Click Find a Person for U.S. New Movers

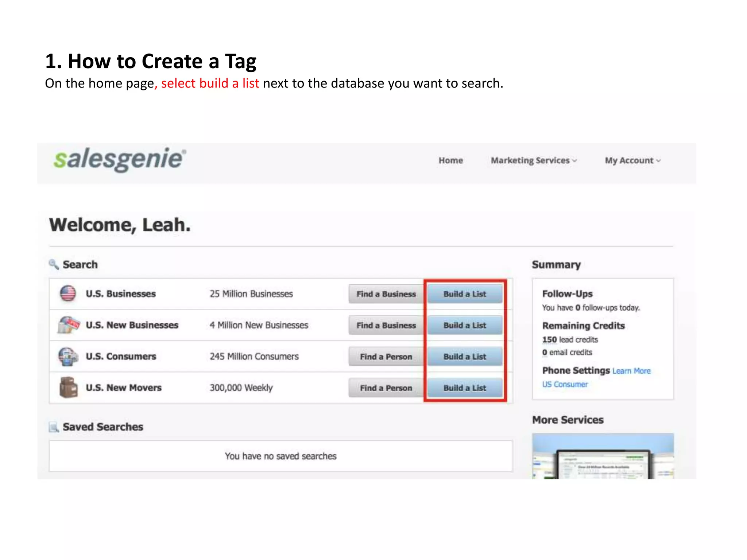tap(386, 388)
